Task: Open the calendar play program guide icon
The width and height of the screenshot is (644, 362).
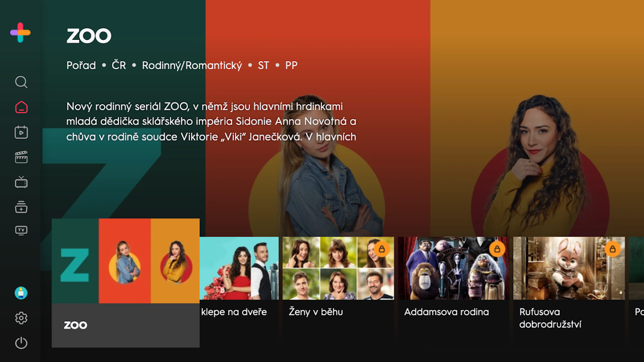Action: (x=21, y=132)
